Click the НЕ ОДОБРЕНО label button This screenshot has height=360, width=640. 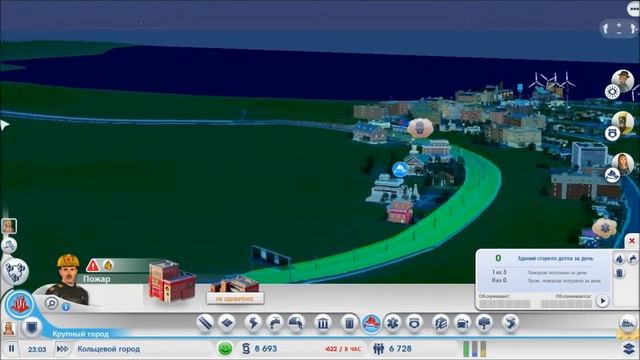[x=235, y=299]
